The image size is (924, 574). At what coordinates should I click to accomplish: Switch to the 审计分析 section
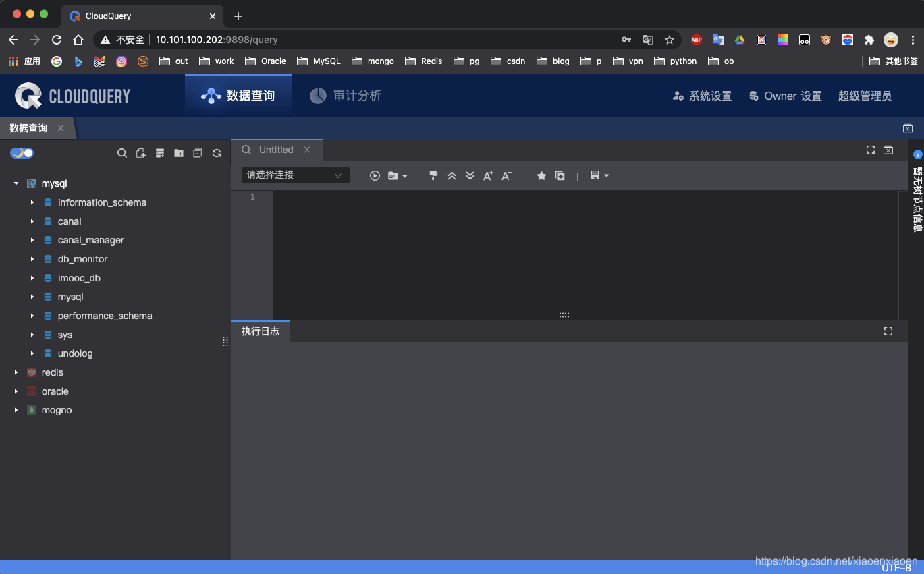pos(345,95)
